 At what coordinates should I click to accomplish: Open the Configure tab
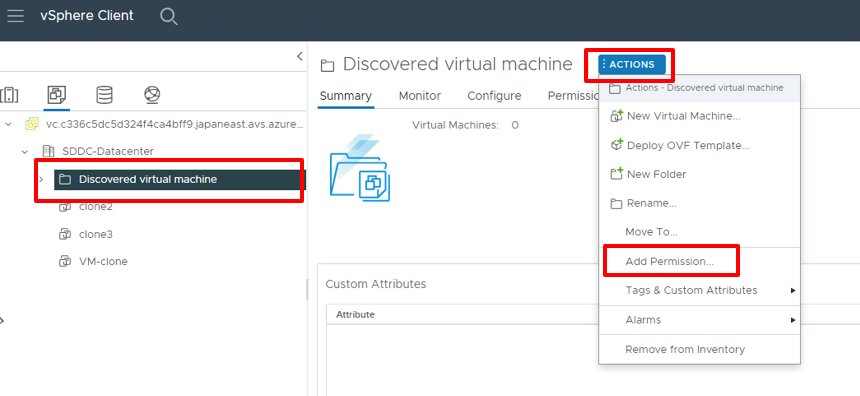[x=494, y=96]
